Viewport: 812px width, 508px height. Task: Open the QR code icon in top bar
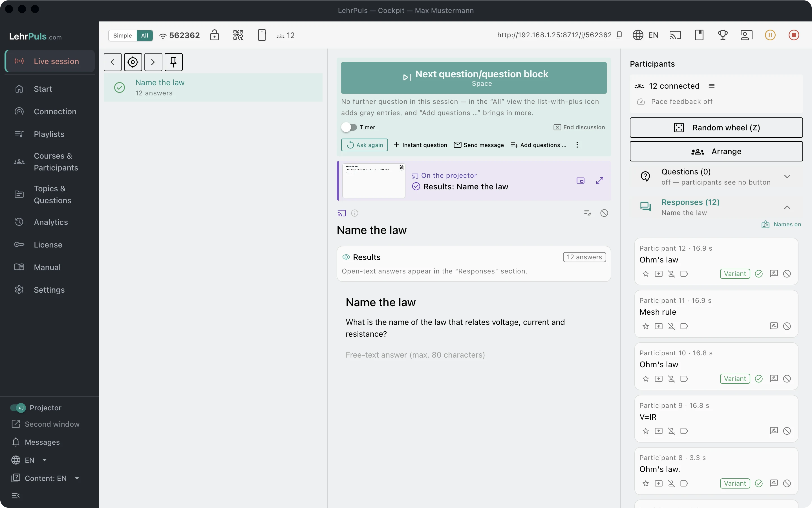238,35
